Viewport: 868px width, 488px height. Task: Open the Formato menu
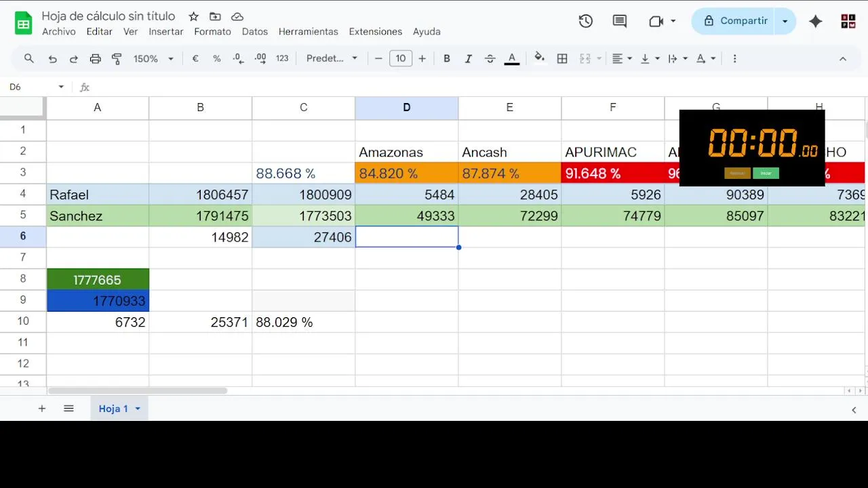(x=212, y=31)
